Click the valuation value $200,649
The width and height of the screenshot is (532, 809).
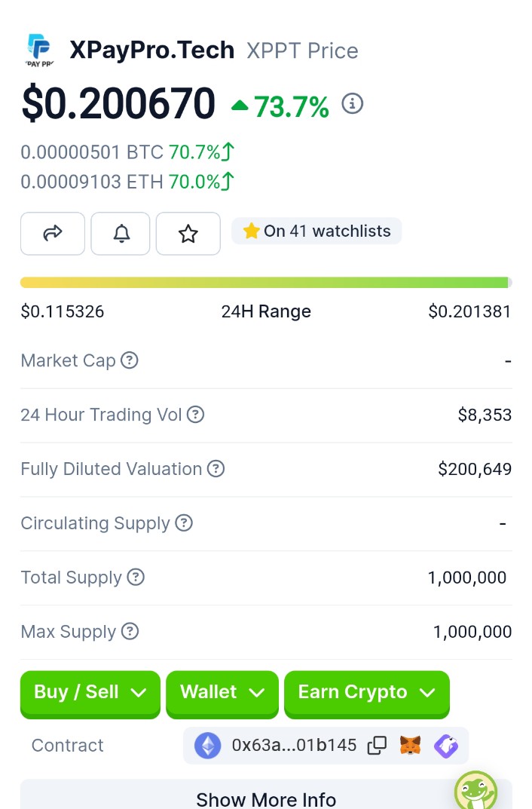475,469
